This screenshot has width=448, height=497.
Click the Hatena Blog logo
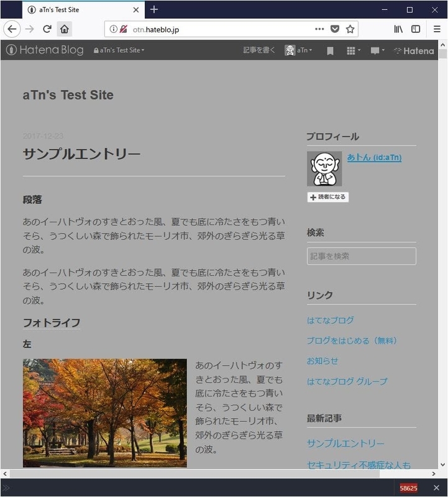point(45,50)
